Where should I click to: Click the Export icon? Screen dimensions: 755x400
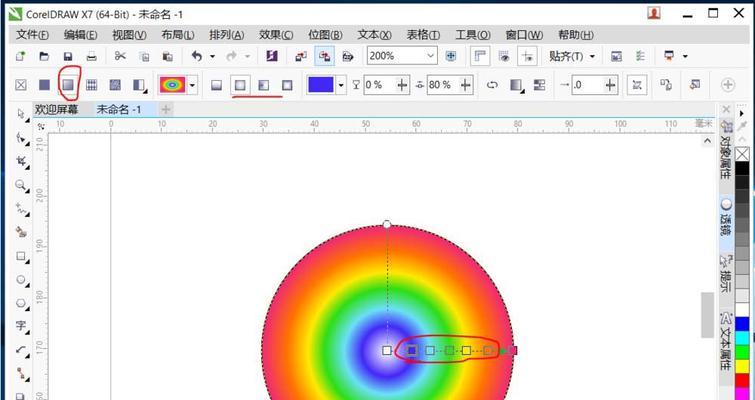pyautogui.click(x=325, y=56)
